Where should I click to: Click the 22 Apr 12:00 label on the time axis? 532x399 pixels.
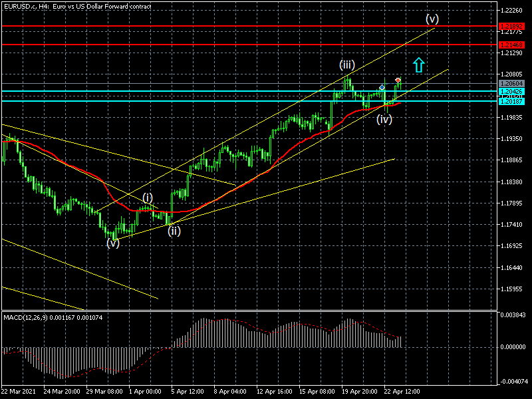(x=401, y=392)
